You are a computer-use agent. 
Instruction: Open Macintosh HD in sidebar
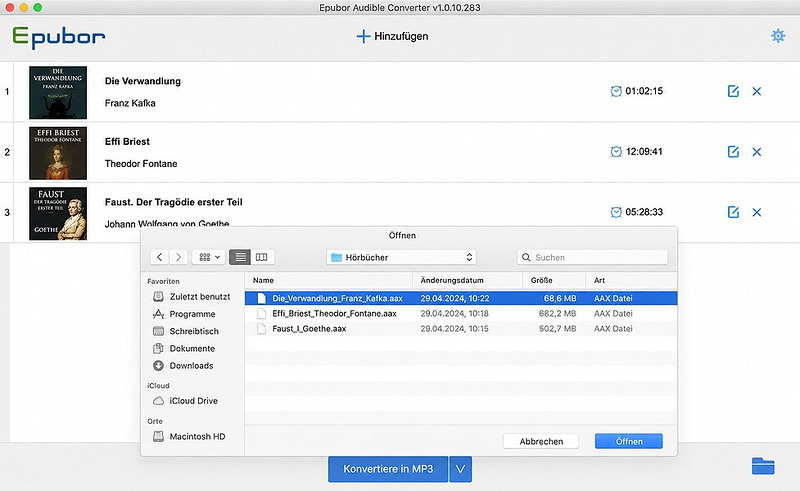189,436
